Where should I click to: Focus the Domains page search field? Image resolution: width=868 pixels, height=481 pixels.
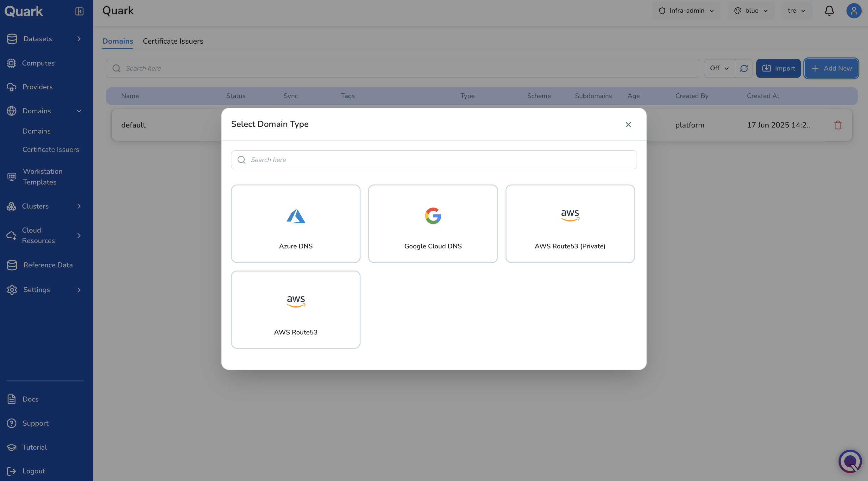403,68
